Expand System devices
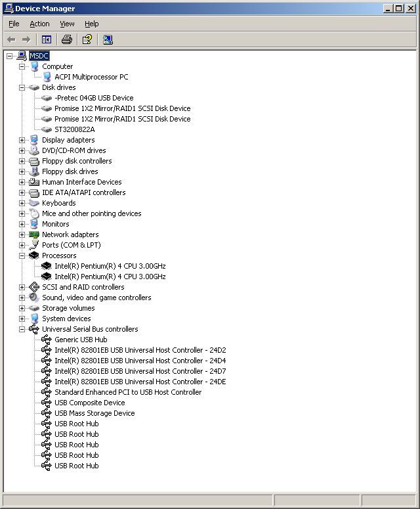Image resolution: width=420 pixels, height=509 pixels. (x=22, y=319)
